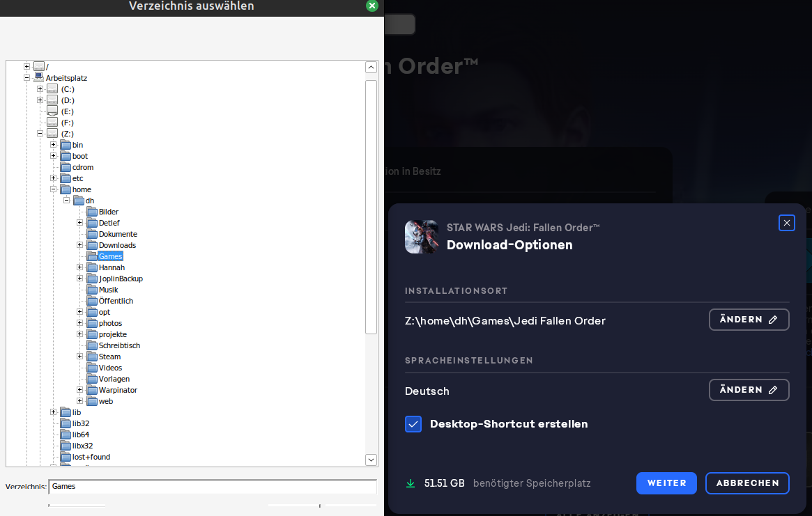
Task: Click the (D:) drive icon
Action: coord(52,100)
